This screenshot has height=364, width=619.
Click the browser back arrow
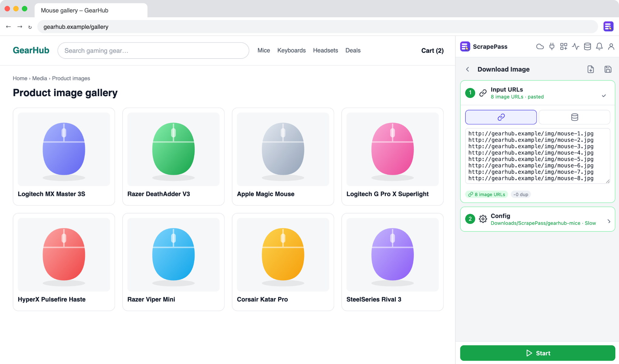8,27
